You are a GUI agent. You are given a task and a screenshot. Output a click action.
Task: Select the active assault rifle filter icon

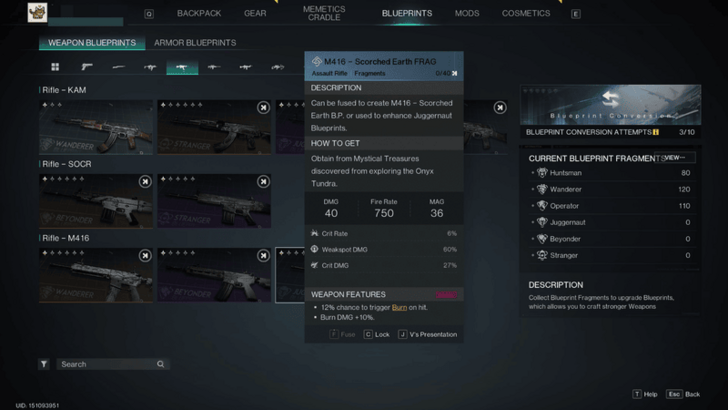(x=182, y=67)
